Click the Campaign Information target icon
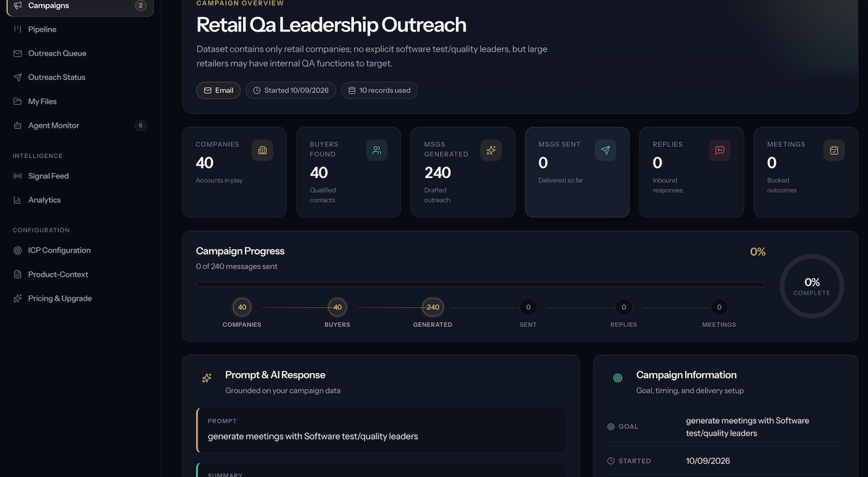Screen dimensions: 868x477 618,378
